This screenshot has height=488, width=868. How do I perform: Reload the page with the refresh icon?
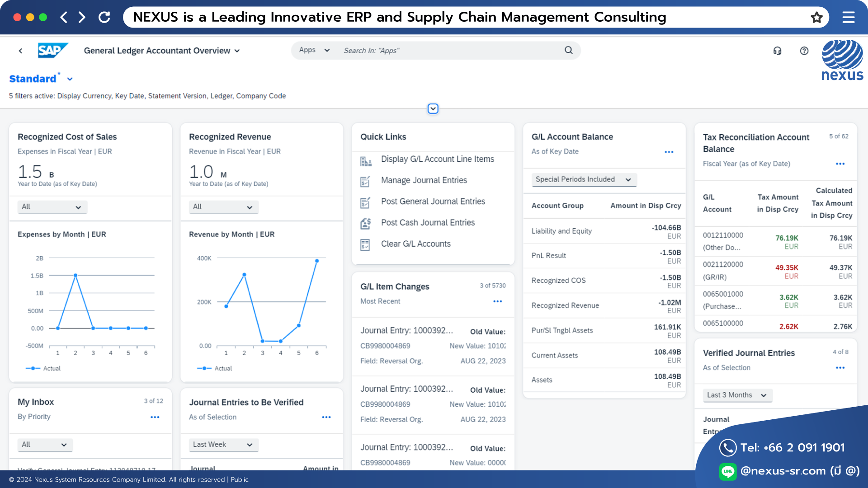tap(104, 17)
